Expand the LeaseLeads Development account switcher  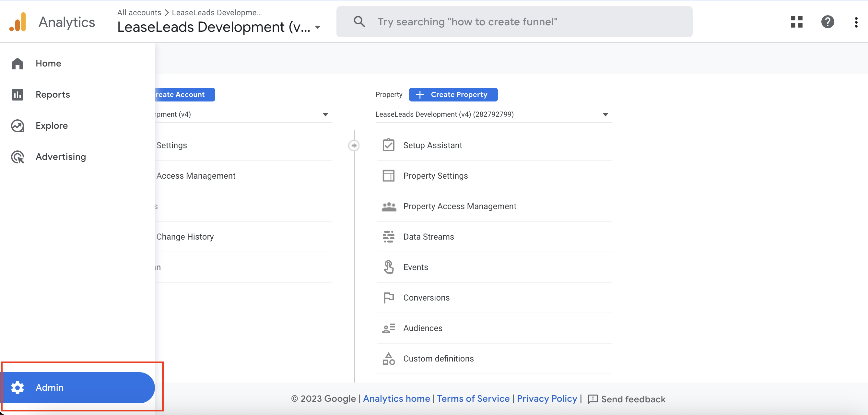pos(219,27)
